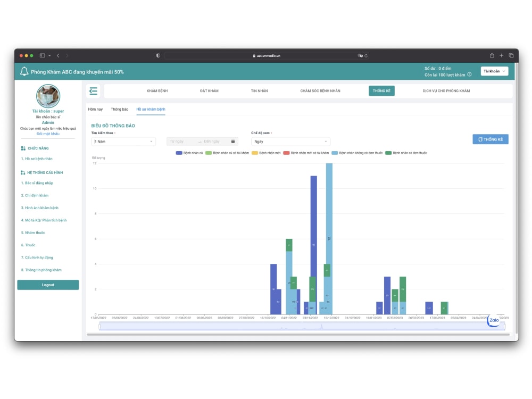532x399 pixels.
Task: Click the Từ ngày date field
Action: [x=182, y=142]
